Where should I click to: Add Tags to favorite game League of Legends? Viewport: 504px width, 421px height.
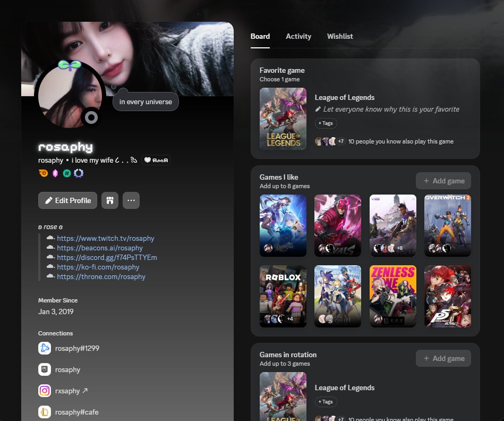326,123
